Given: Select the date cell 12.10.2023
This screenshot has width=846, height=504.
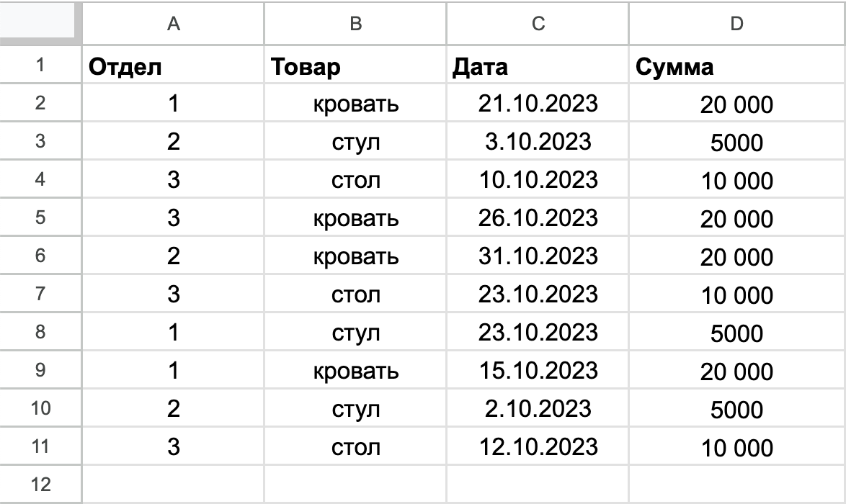Looking at the screenshot, I should 538,446.
